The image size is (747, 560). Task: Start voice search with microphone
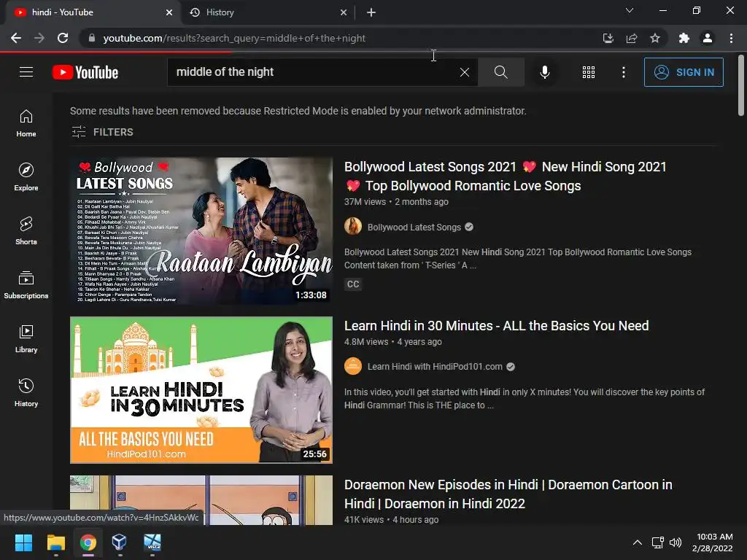pyautogui.click(x=544, y=72)
